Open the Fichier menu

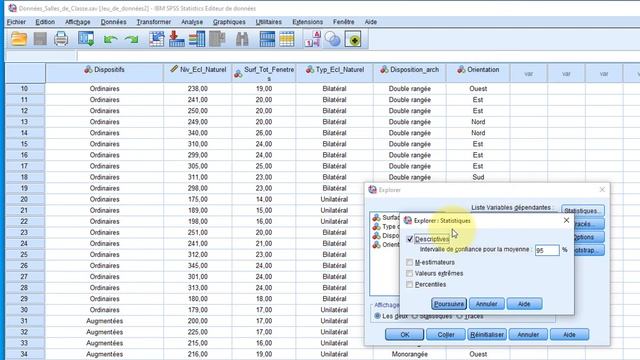click(x=16, y=22)
